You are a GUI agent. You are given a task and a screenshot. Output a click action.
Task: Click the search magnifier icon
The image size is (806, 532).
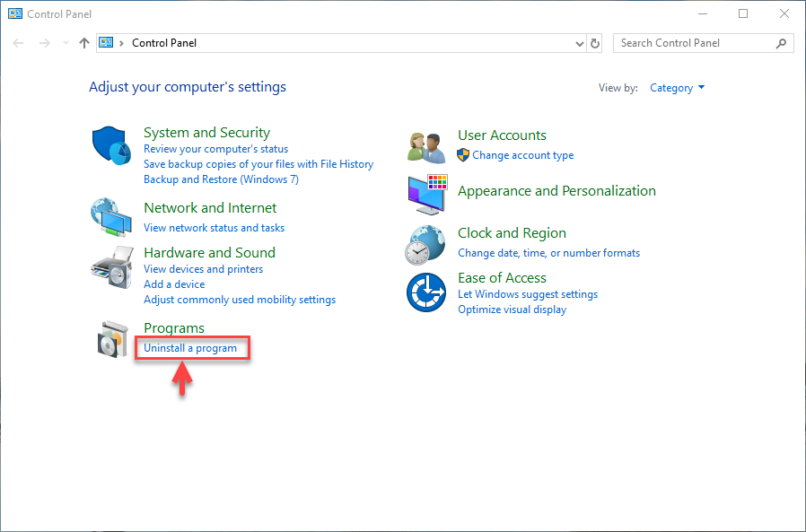782,43
